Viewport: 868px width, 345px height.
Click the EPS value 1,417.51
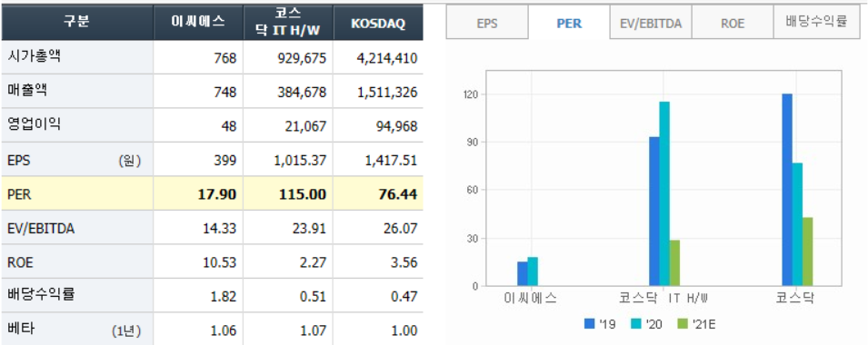click(392, 161)
